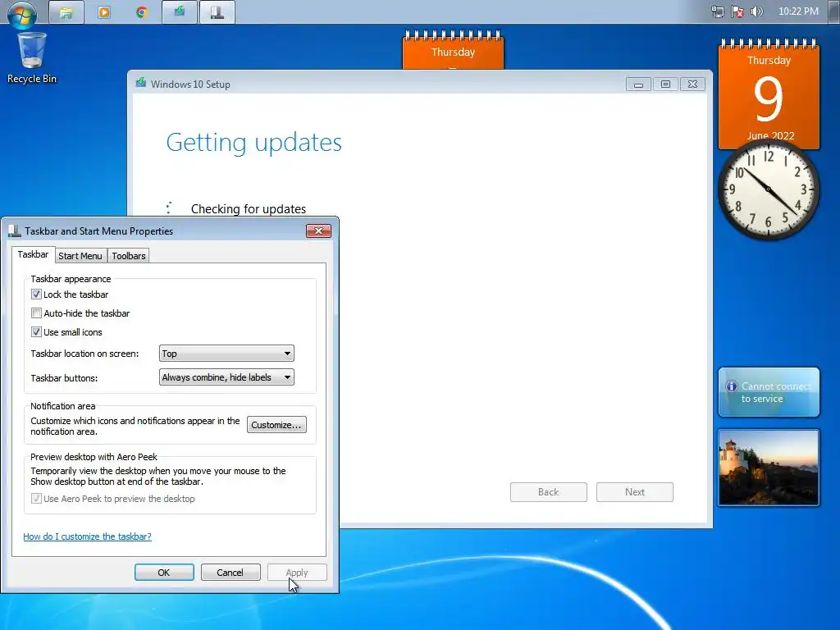Open the Windows Start orb
Screen dimensions: 840x630
coord(22,13)
